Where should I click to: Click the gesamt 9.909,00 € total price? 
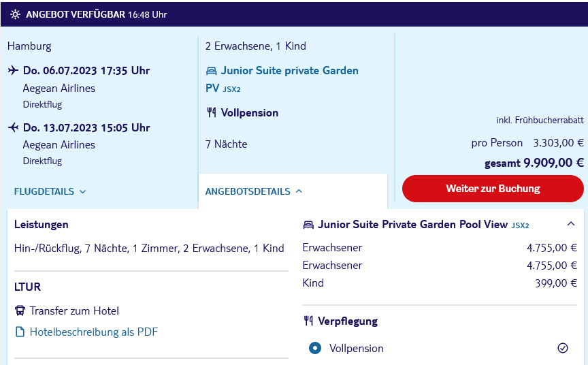pos(534,163)
